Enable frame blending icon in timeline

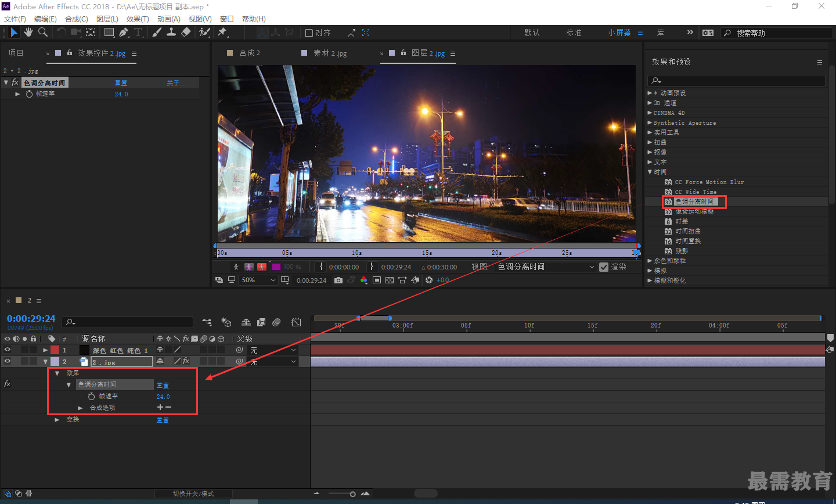point(261,322)
